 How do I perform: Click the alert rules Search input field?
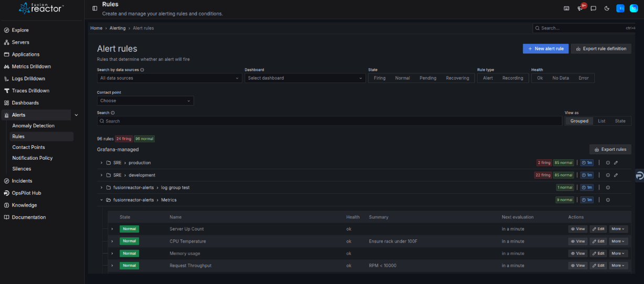(x=329, y=121)
